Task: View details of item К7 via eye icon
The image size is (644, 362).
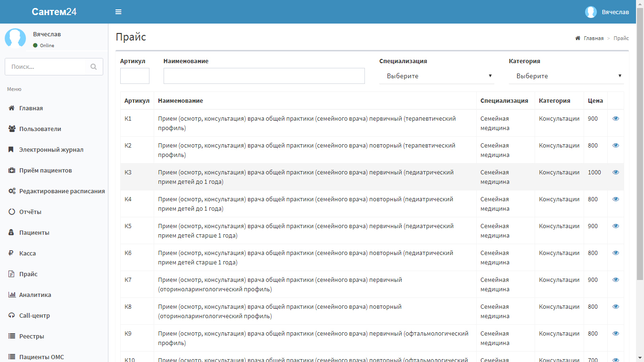Action: [616, 280]
